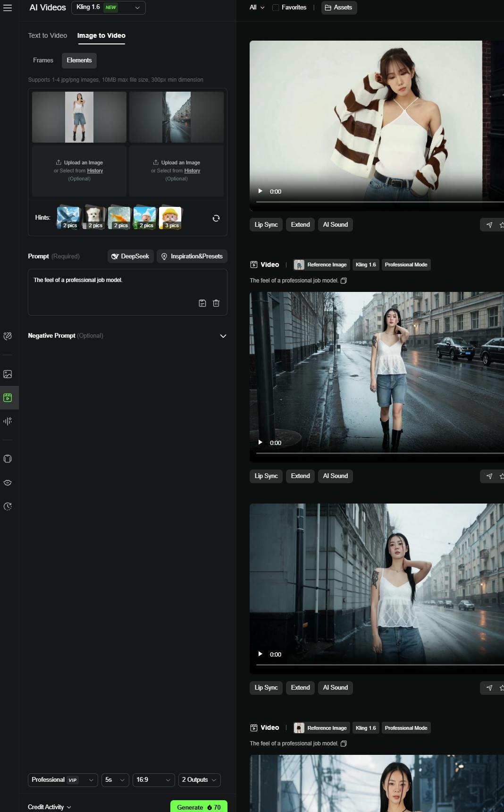The image size is (504, 812).
Task: Open the hamburger menu beside AI Videos
Action: point(8,8)
